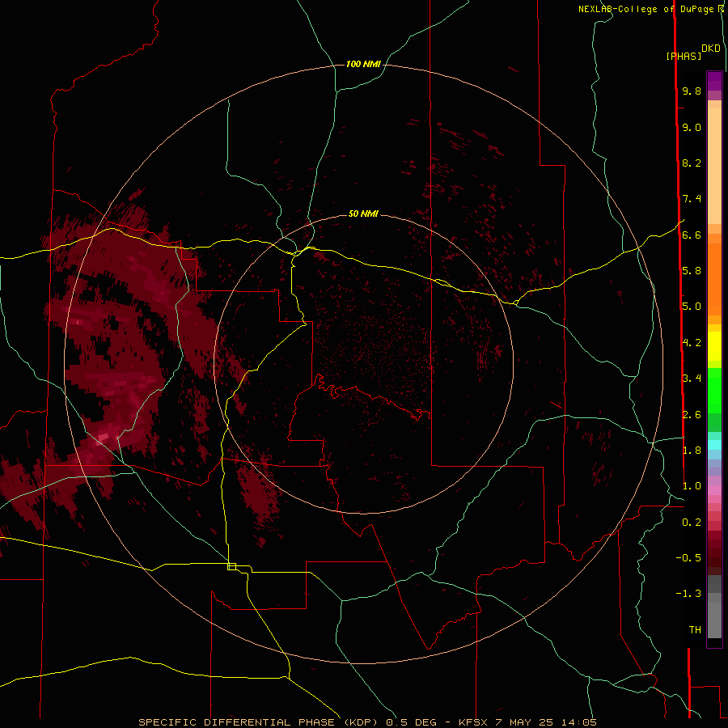Click the 0.2 value on the scale
The width and height of the screenshot is (728, 728).
(692, 523)
